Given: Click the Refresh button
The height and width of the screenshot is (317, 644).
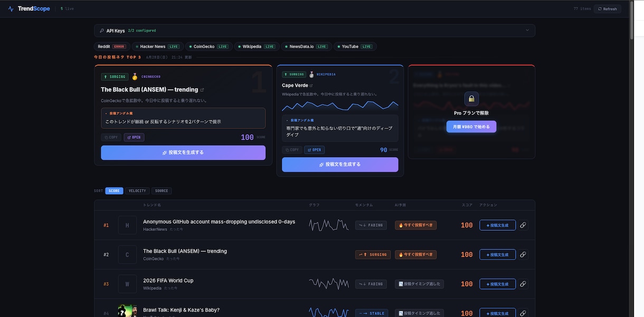Looking at the screenshot, I should (x=608, y=8).
